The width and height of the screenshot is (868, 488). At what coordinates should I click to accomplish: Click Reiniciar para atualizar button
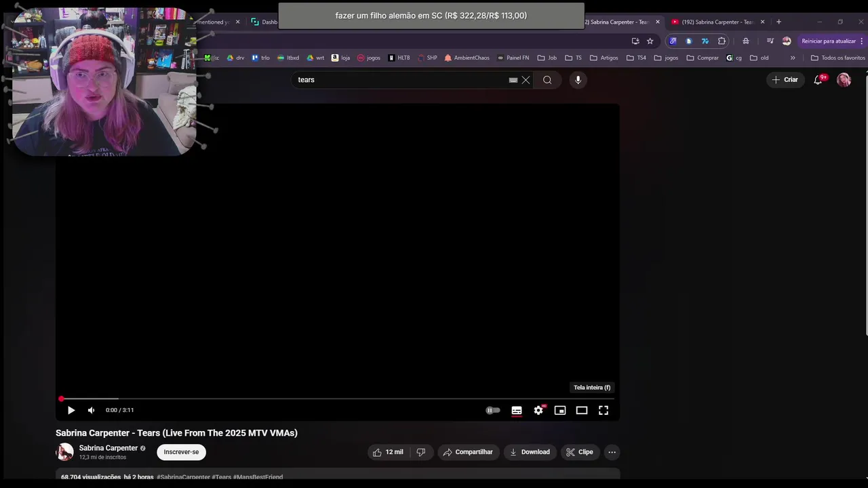coord(829,41)
